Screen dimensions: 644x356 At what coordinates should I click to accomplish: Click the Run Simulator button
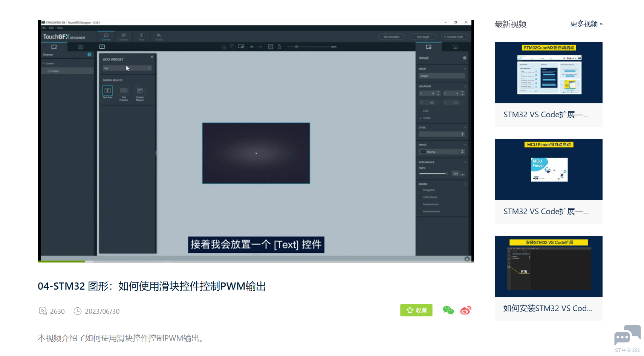click(392, 37)
